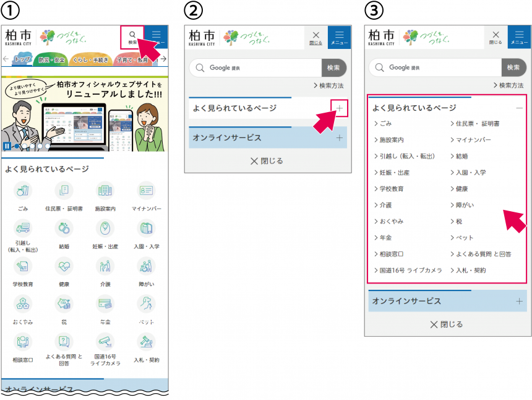Select the 防災・安全 tab

(51, 60)
